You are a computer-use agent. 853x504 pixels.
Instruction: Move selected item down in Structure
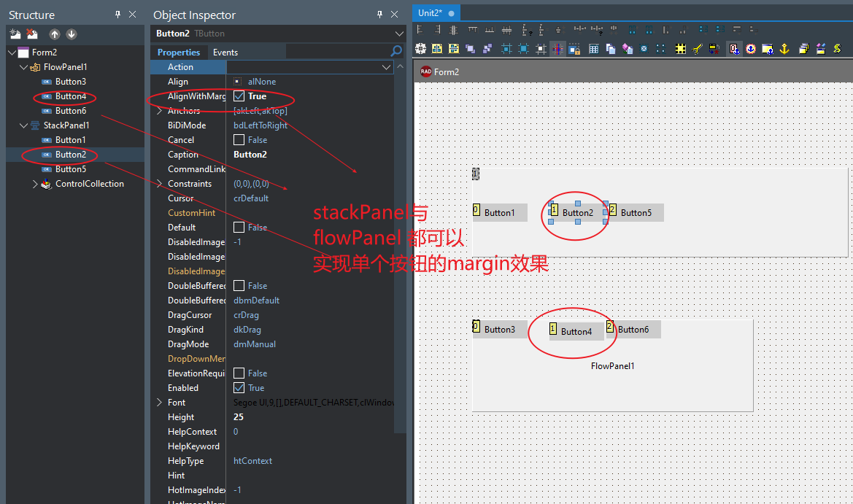[72, 34]
